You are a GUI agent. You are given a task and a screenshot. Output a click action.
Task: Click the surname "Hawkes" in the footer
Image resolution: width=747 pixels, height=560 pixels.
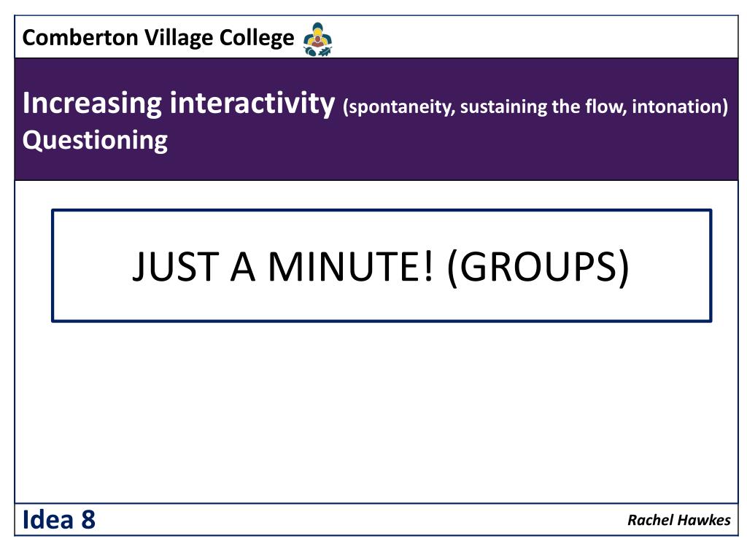705,520
